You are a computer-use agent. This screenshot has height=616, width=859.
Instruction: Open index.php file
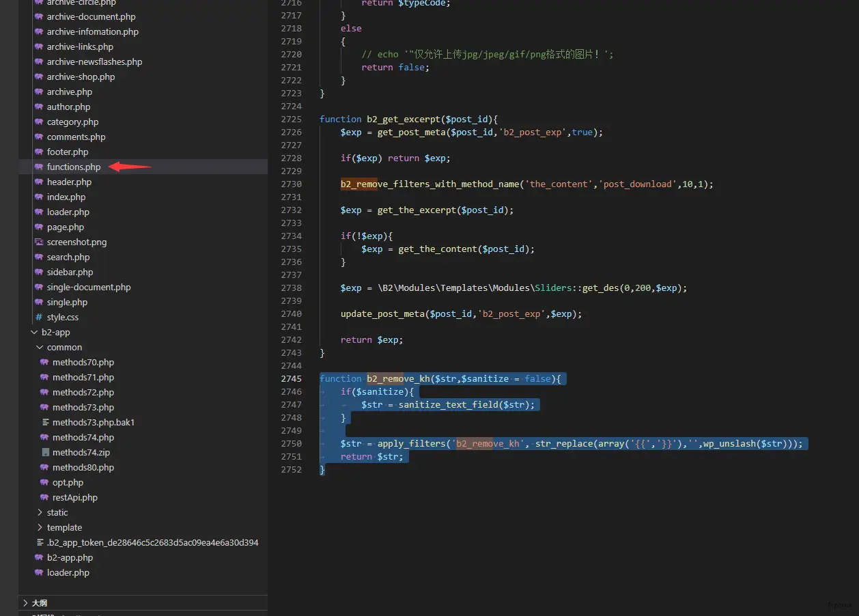66,197
